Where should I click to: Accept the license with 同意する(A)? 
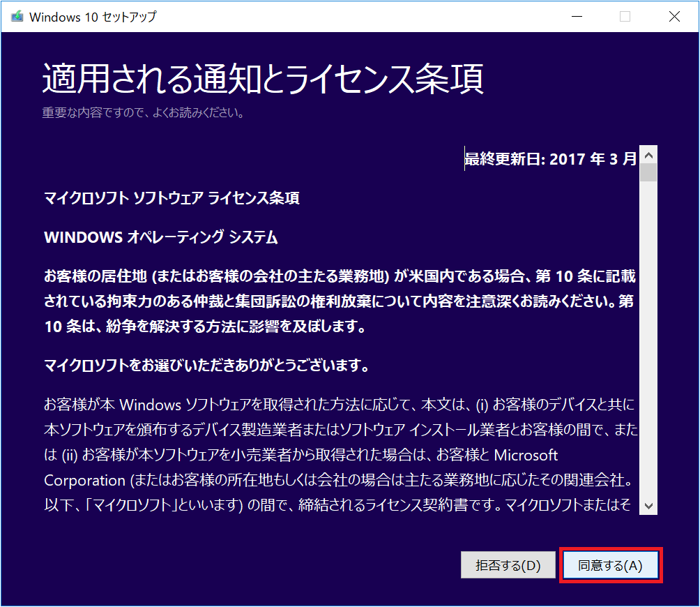611,566
